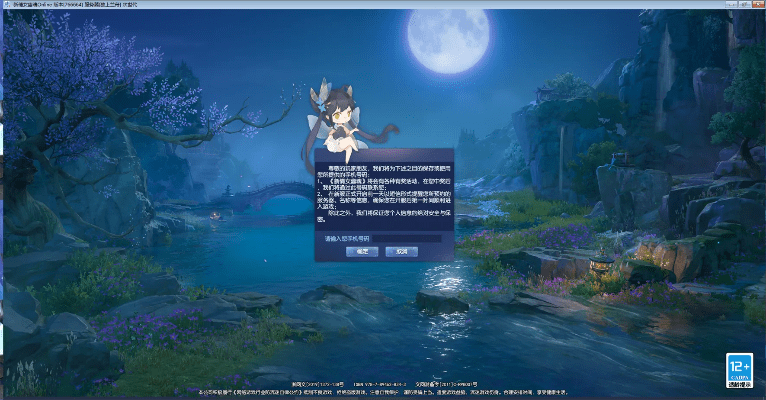Click the 确定 confirm button in the dialog

[362, 251]
